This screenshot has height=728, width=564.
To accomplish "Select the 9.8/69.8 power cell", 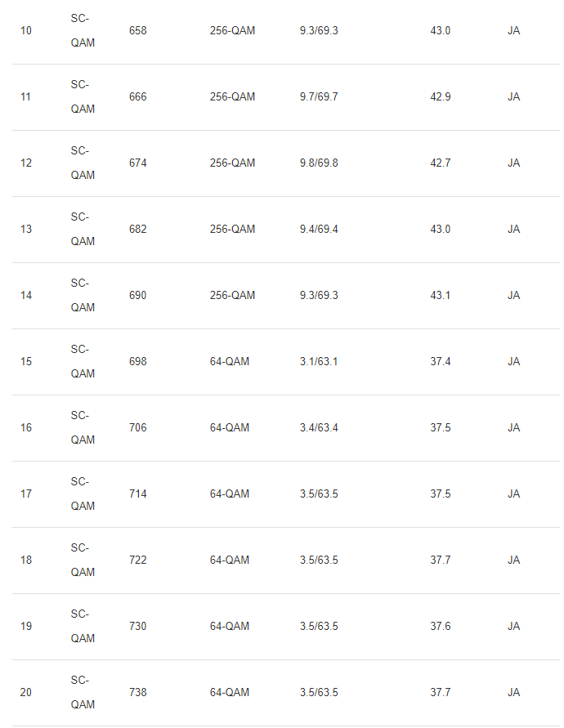I will pos(319,163).
